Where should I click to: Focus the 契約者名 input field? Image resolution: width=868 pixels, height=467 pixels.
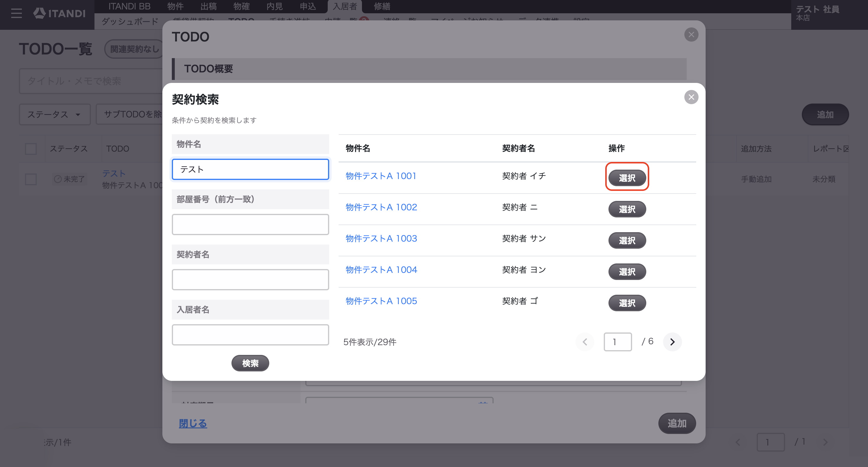click(x=250, y=280)
